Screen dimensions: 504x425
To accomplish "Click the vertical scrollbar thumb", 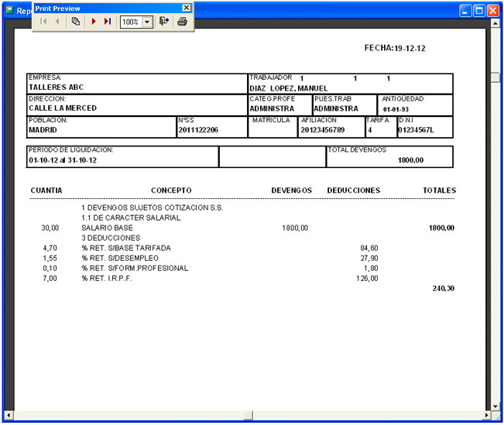I will [x=495, y=77].
